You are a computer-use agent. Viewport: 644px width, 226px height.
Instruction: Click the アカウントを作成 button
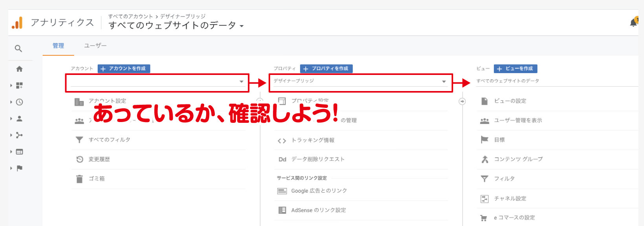point(124,69)
